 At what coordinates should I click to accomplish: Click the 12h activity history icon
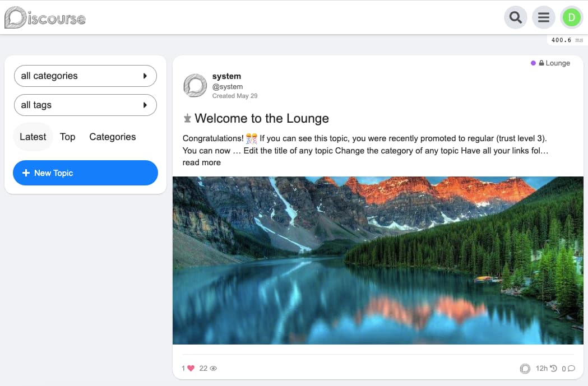(x=553, y=368)
